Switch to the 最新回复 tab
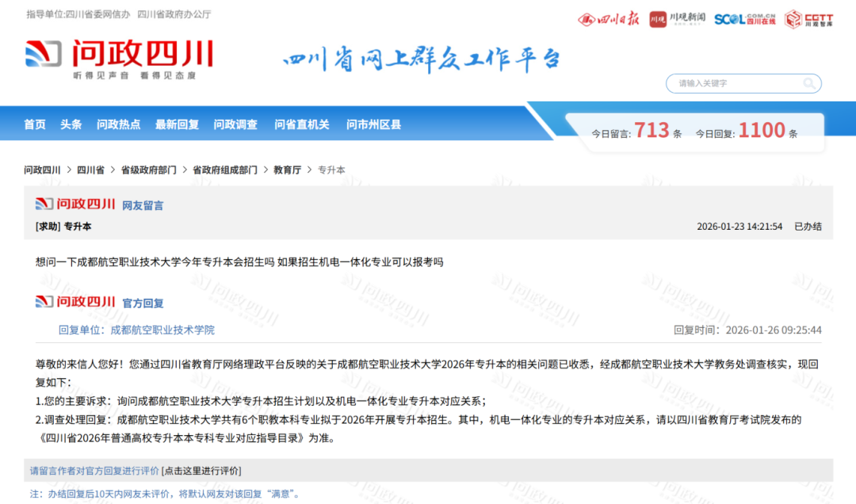The width and height of the screenshot is (856, 504). click(177, 124)
